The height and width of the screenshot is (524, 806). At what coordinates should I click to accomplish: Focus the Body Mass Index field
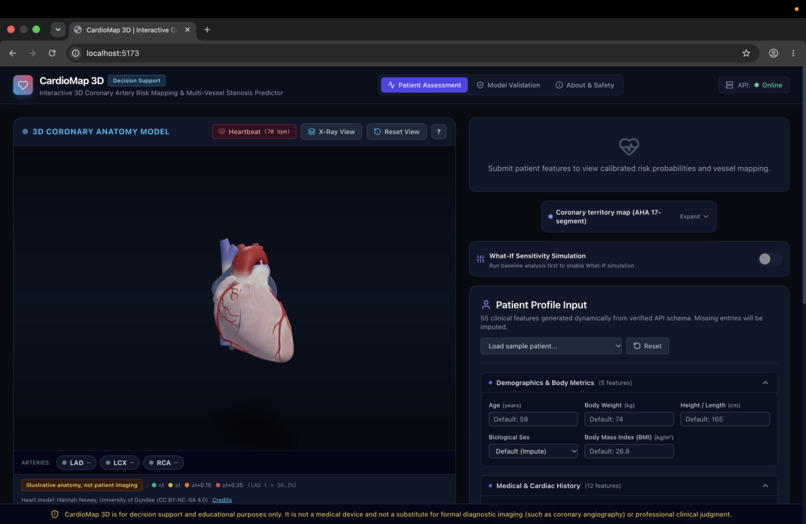[x=629, y=451]
